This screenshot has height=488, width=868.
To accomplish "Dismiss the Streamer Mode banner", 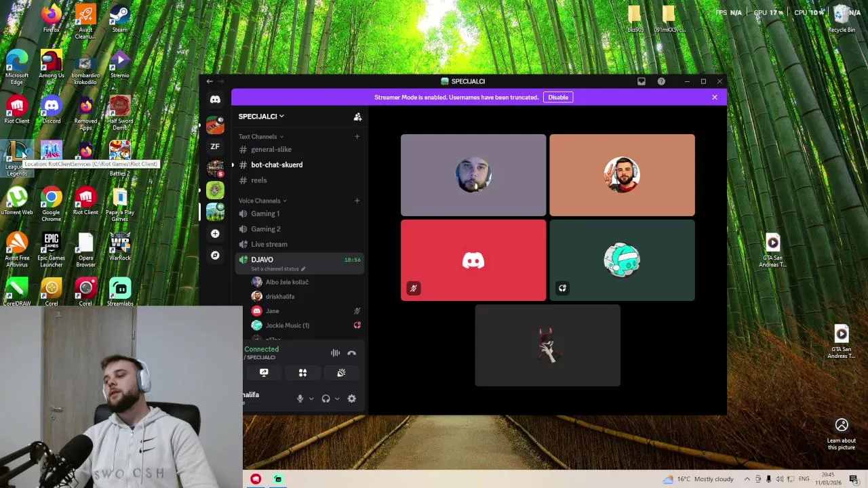I will pos(714,98).
